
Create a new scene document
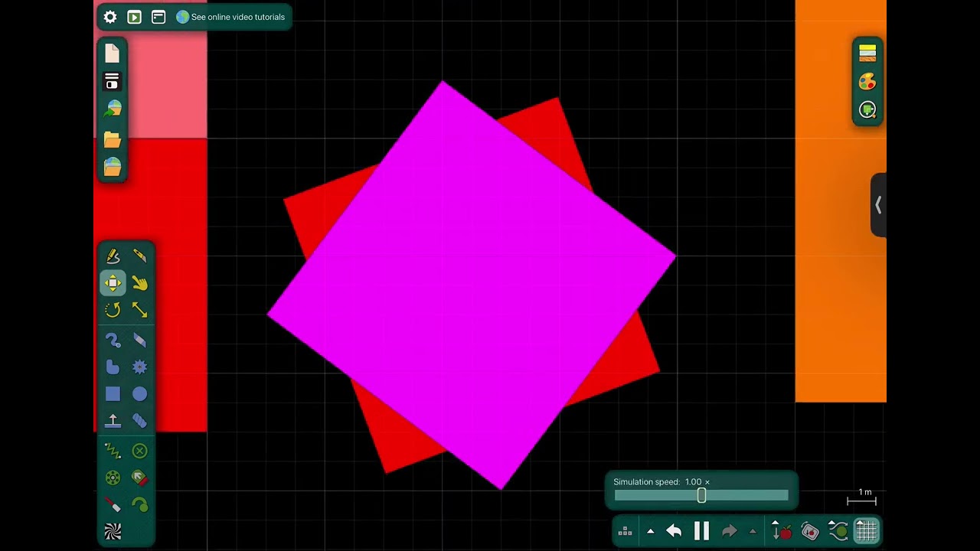113,53
